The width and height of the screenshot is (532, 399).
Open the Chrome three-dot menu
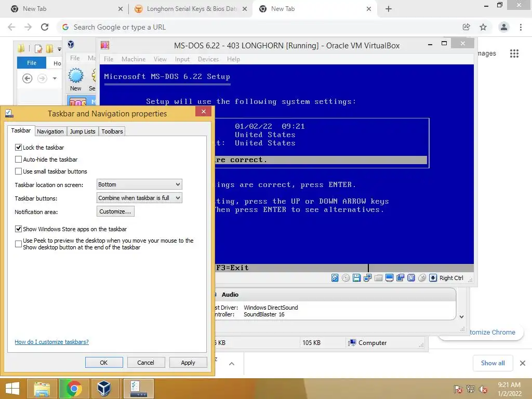(x=521, y=27)
